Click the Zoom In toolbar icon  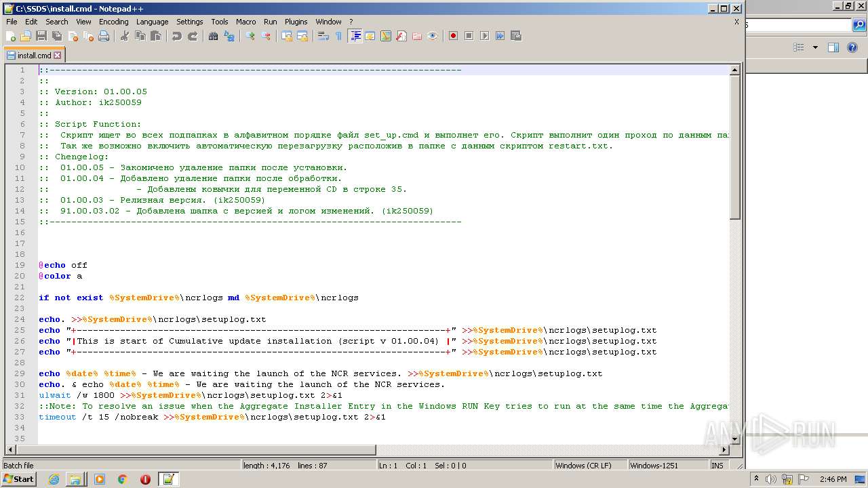250,36
